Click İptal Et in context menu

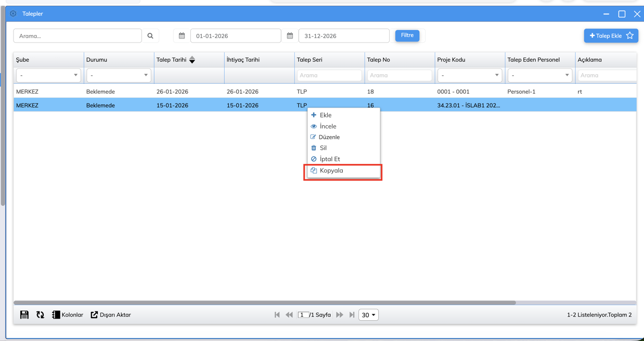click(330, 159)
